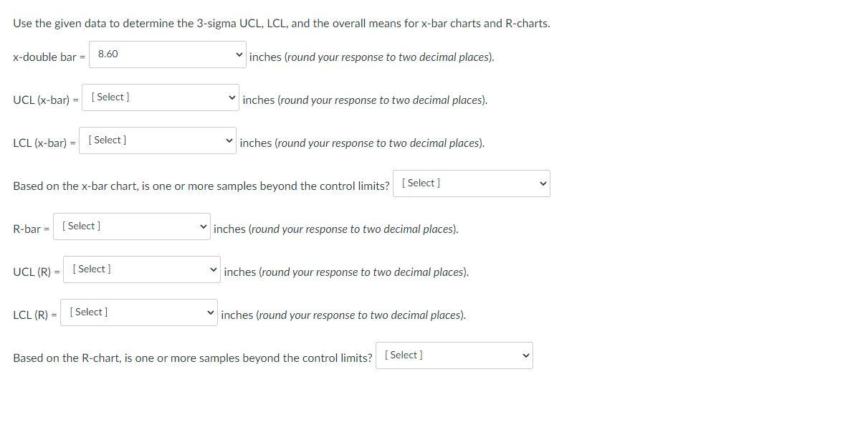Expand the [Select] field next to UCL (x-bar)
Viewport: 868px width, 430px height.
coord(160,97)
